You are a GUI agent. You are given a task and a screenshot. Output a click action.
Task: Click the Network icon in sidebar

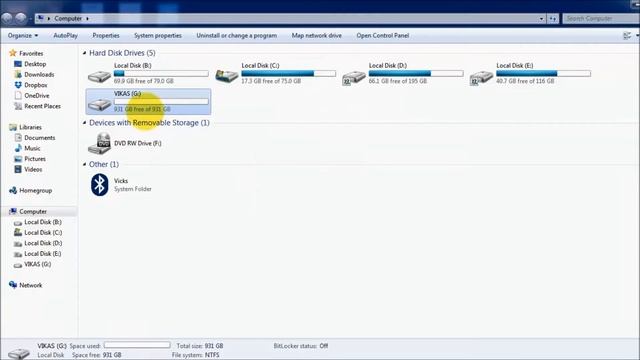pos(13,285)
